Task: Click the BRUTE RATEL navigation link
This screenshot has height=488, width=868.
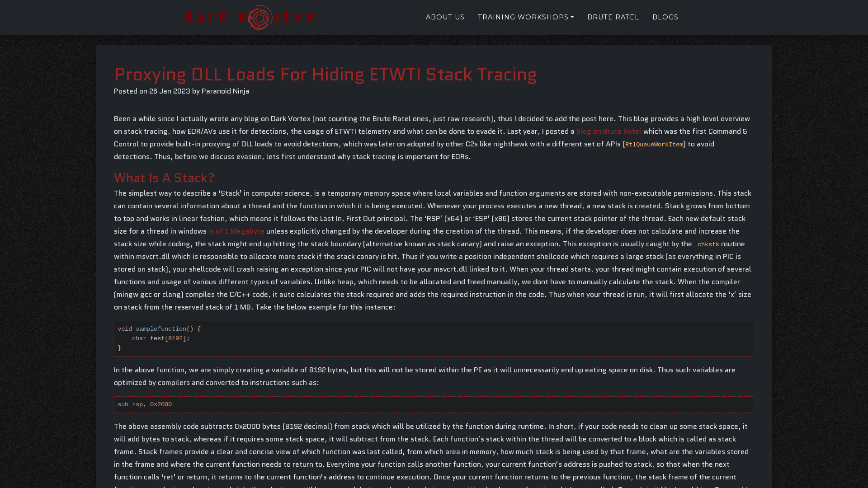Action: [613, 17]
